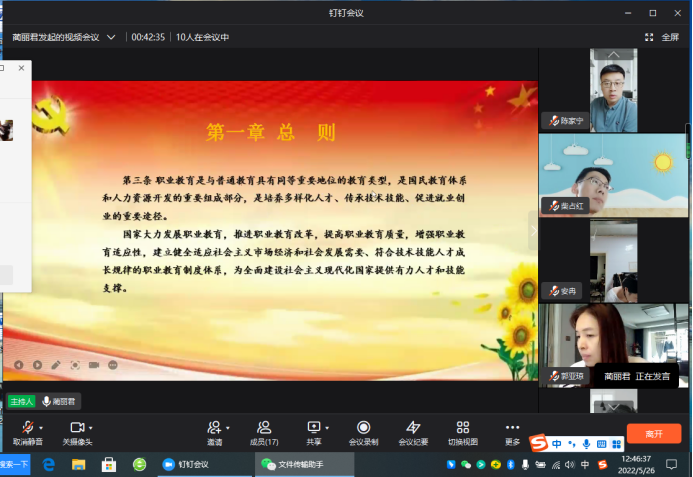The width and height of the screenshot is (693, 477).
Task: Expand the meeting title info dropdown
Action: (111, 37)
